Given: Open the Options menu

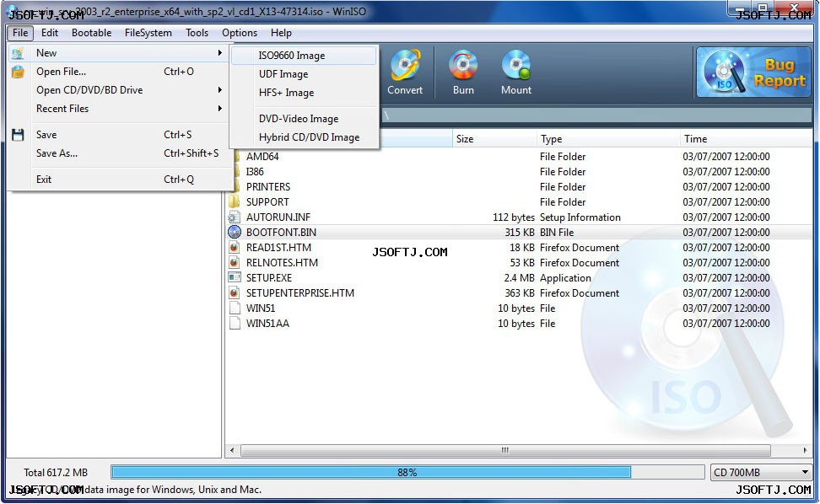Looking at the screenshot, I should point(240,33).
